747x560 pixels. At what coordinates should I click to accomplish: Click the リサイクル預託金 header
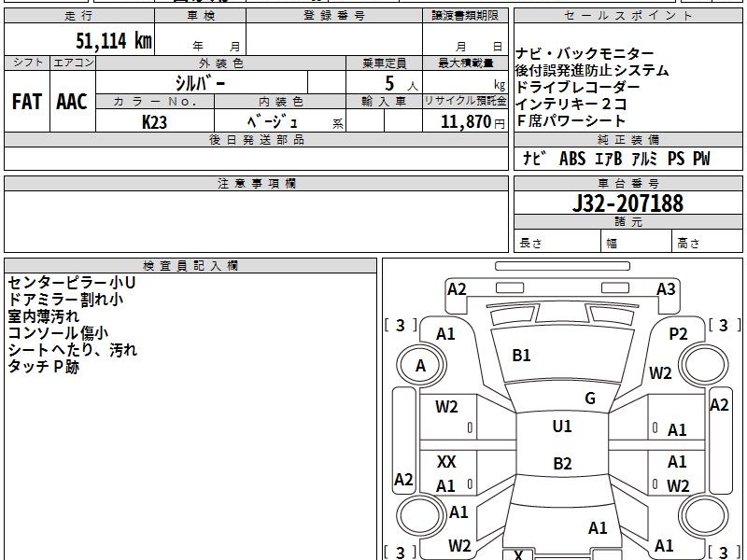(x=465, y=101)
